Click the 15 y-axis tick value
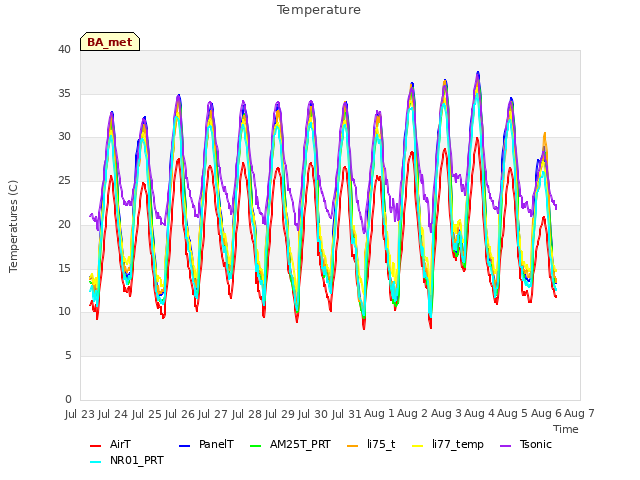 64,268
